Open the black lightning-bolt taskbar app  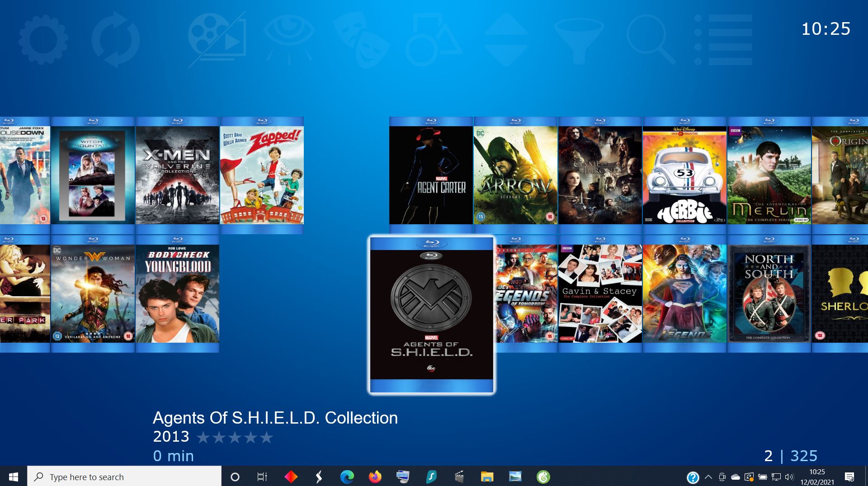[319, 477]
